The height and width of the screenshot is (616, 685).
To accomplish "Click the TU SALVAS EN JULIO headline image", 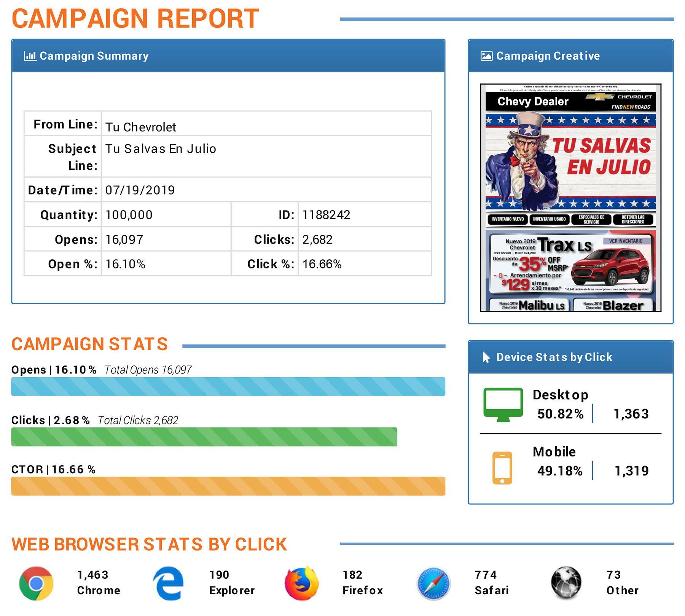I will (601, 156).
